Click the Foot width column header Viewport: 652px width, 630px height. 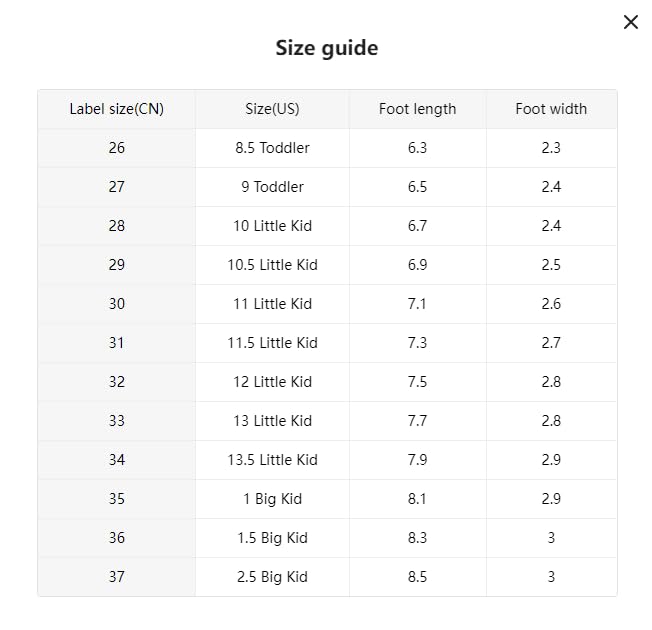point(551,109)
